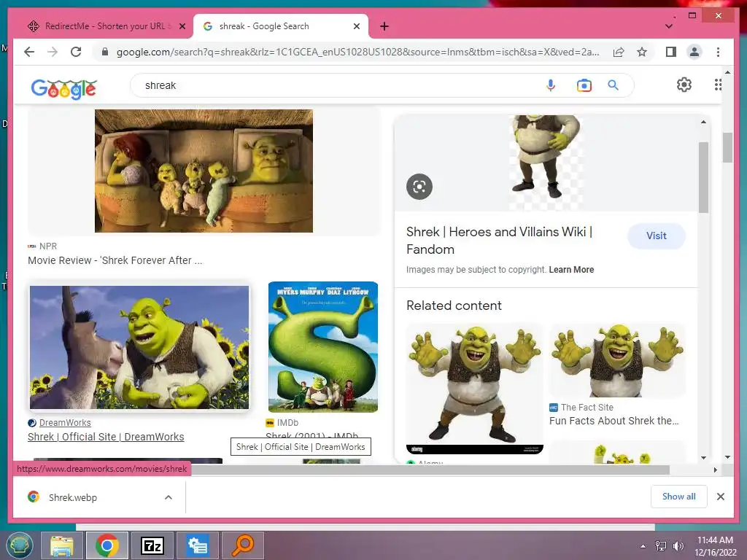The width and height of the screenshot is (747, 560).
Task: Open Shrek Heroes and Villains Wiki title
Action: 499,241
